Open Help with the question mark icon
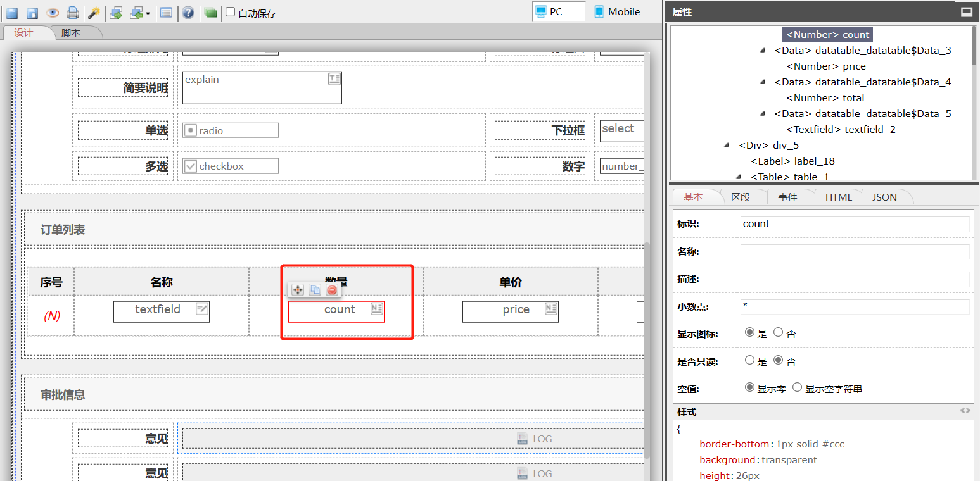The image size is (980, 481). point(188,13)
